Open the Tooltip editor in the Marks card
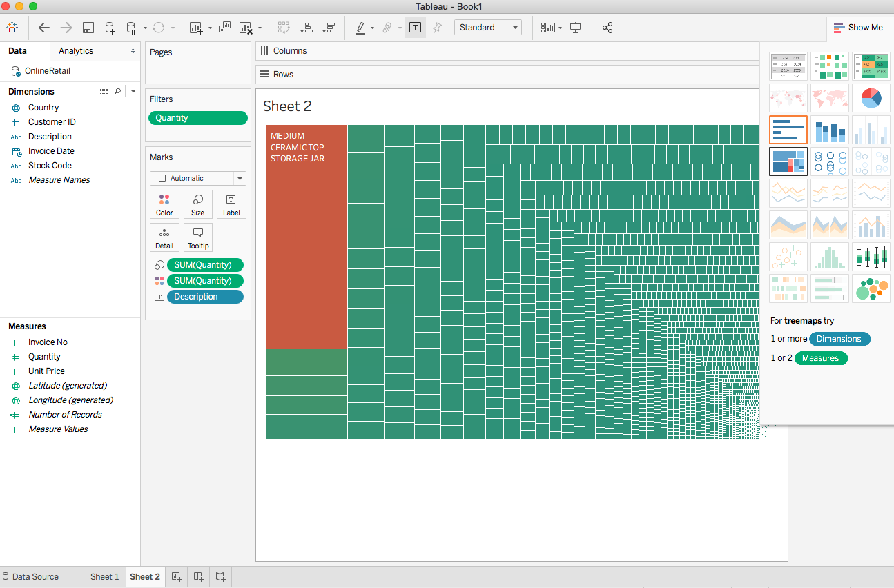 (x=198, y=237)
